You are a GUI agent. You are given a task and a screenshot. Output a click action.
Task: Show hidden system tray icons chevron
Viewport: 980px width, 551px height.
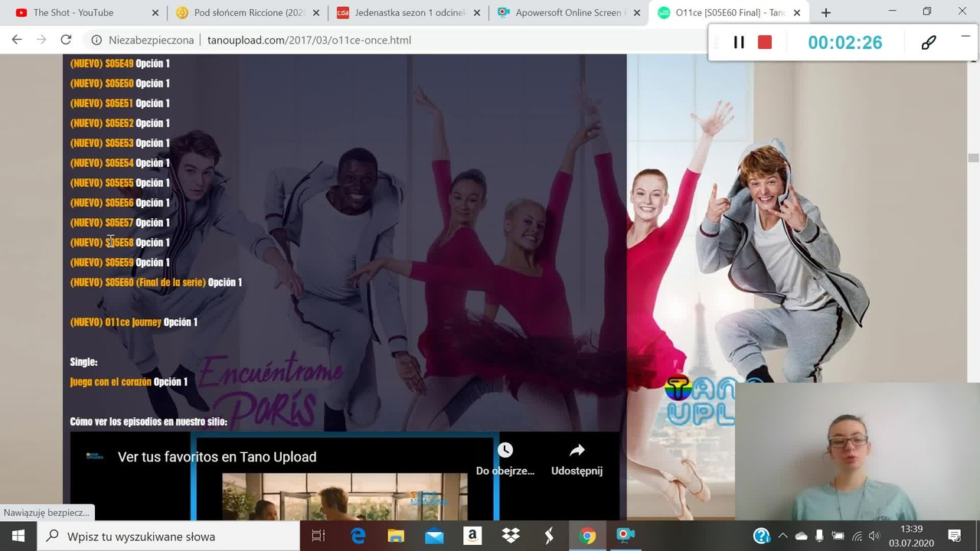tap(782, 536)
